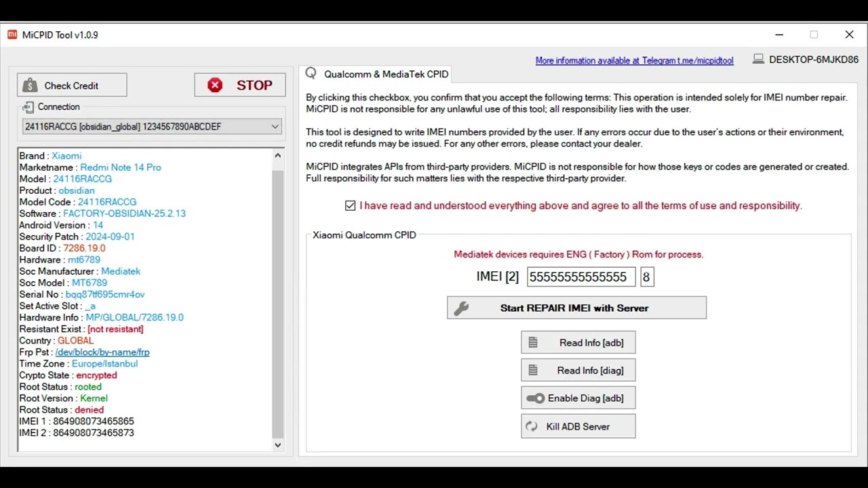Click the Hardware mt6789 value

pos(84,260)
